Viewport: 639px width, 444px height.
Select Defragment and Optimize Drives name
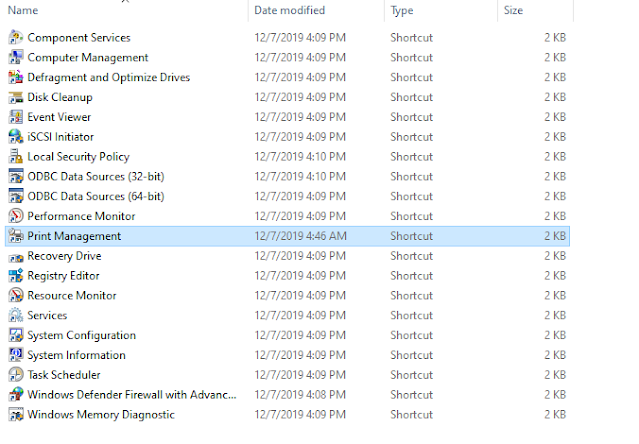point(109,77)
